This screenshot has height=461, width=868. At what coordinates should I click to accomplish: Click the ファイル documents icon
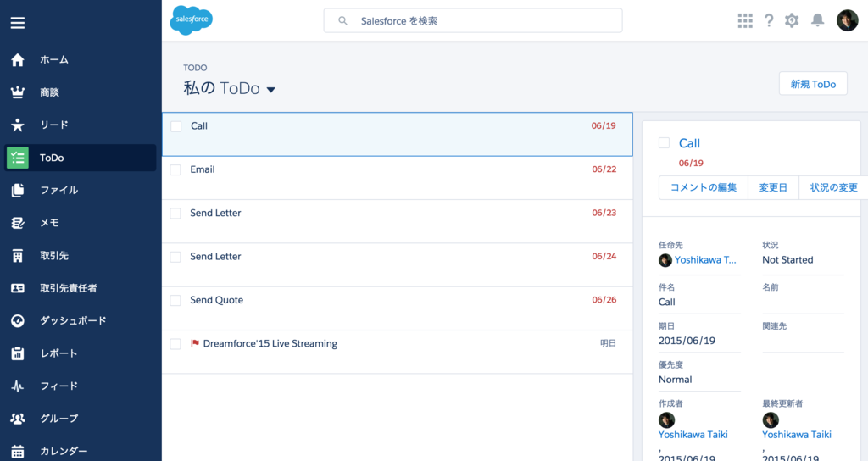click(18, 191)
